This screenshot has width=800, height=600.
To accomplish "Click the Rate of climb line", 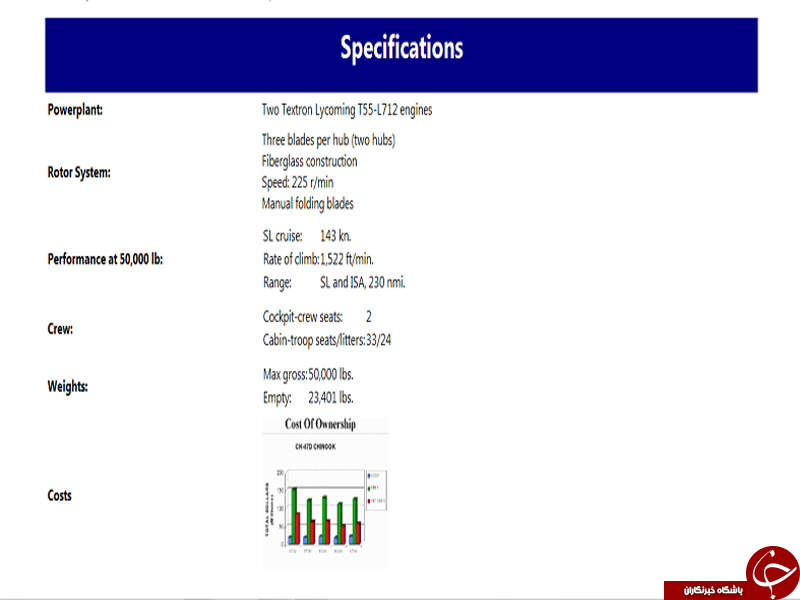I will (318, 259).
